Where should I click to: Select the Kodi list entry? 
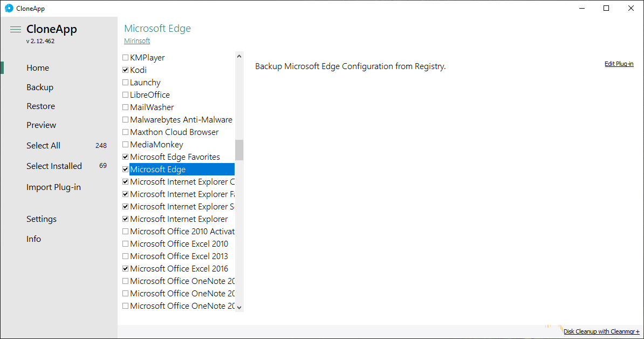point(139,70)
